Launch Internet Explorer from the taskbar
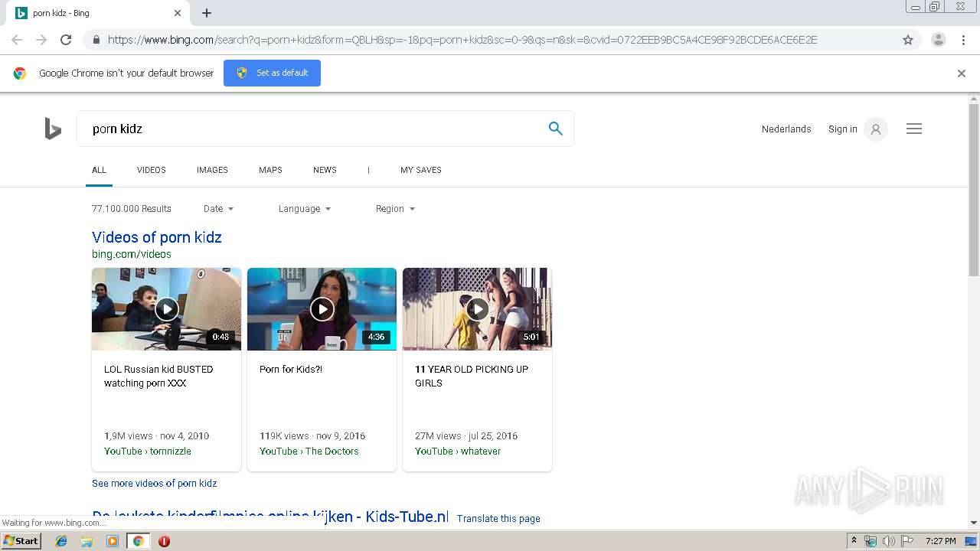Screen dimensions: 980x551 61,541
